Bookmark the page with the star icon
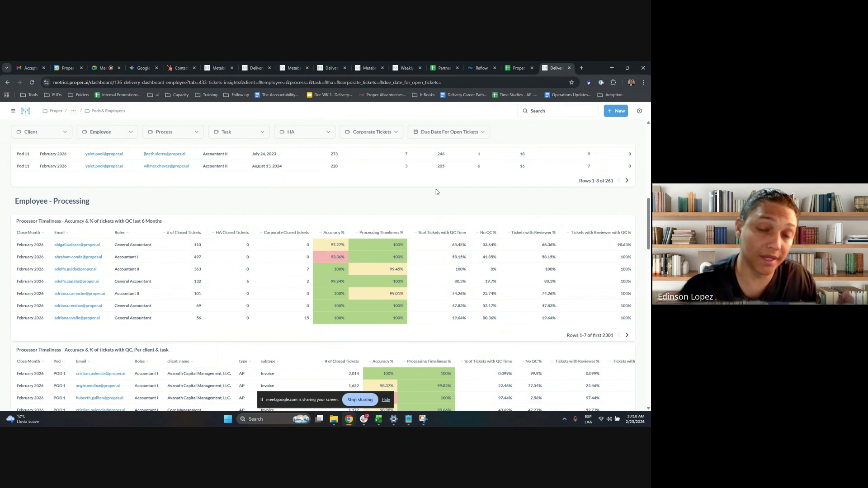This screenshot has width=868, height=488. click(571, 82)
